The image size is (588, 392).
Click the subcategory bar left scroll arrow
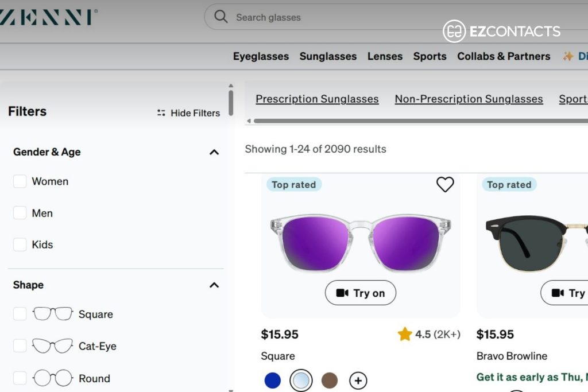[249, 121]
